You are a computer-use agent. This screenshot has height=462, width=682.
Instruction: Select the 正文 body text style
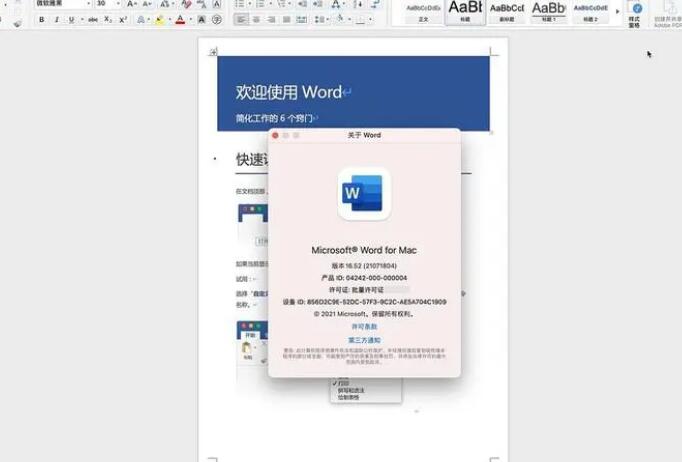[422, 11]
